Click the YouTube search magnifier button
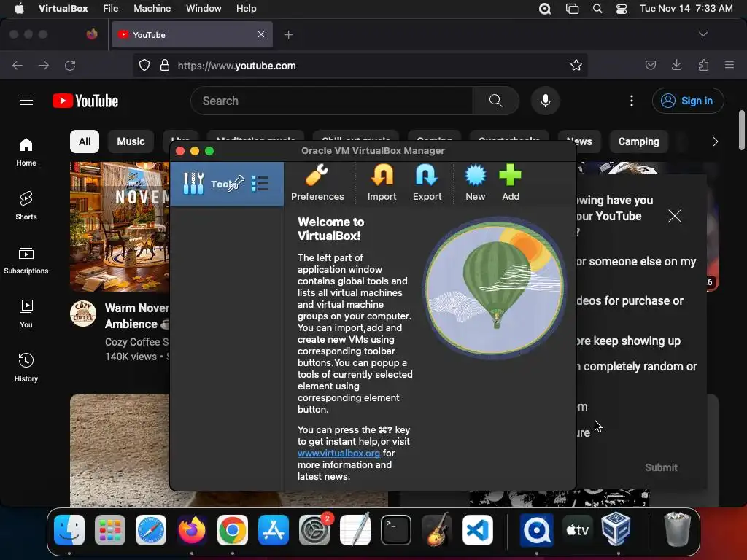 495,101
